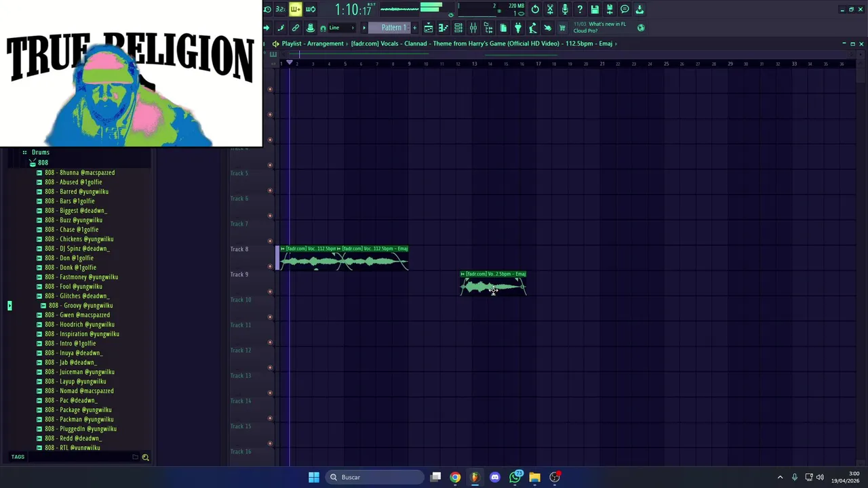Click the export download tray icon
This screenshot has height=488, width=868.
click(639, 9)
